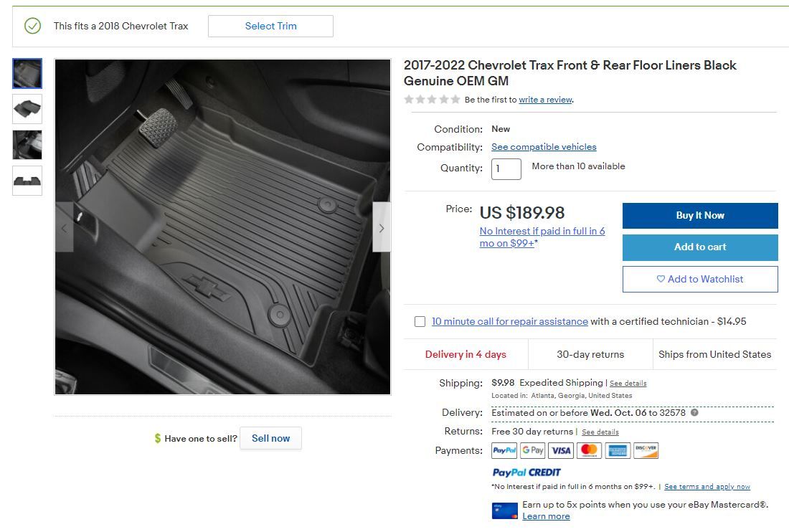Click the delivery estimate help icon
Viewport: 789px width, 532px height.
(694, 412)
